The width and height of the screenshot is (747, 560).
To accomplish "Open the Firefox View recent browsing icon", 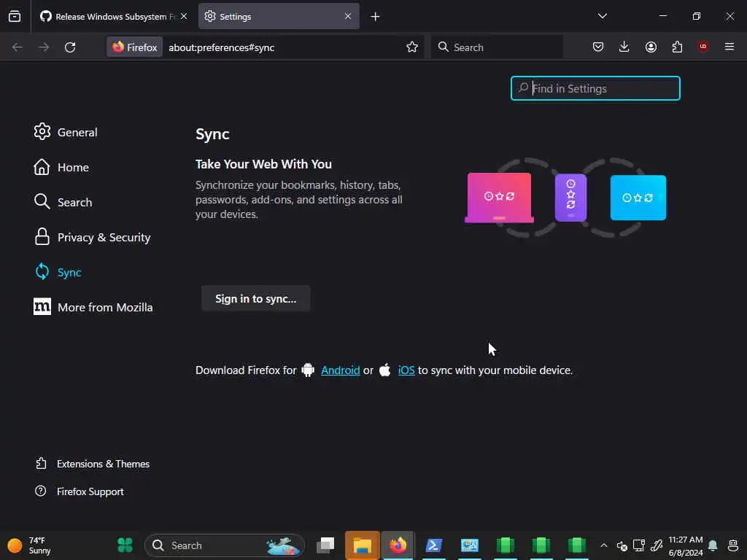I will point(15,16).
